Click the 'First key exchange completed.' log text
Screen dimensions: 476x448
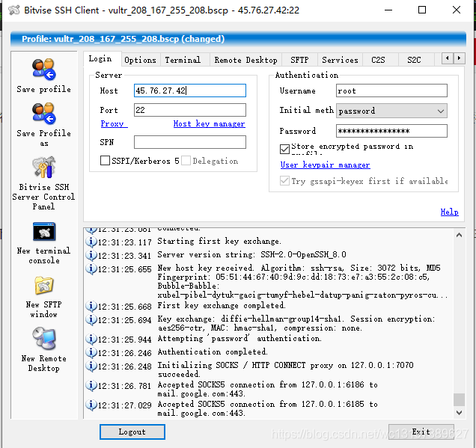(x=222, y=305)
